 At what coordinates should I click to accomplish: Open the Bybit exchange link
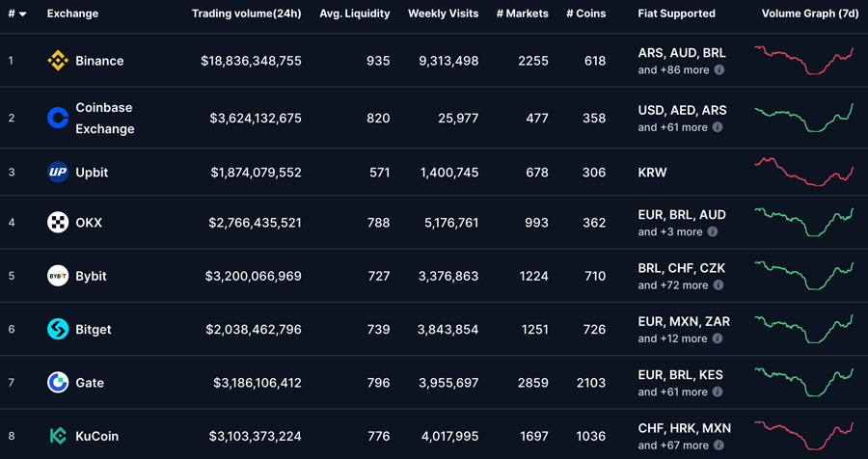click(91, 276)
